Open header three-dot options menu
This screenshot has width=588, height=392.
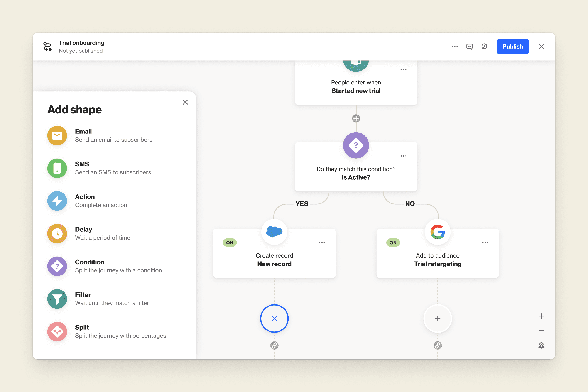(455, 47)
